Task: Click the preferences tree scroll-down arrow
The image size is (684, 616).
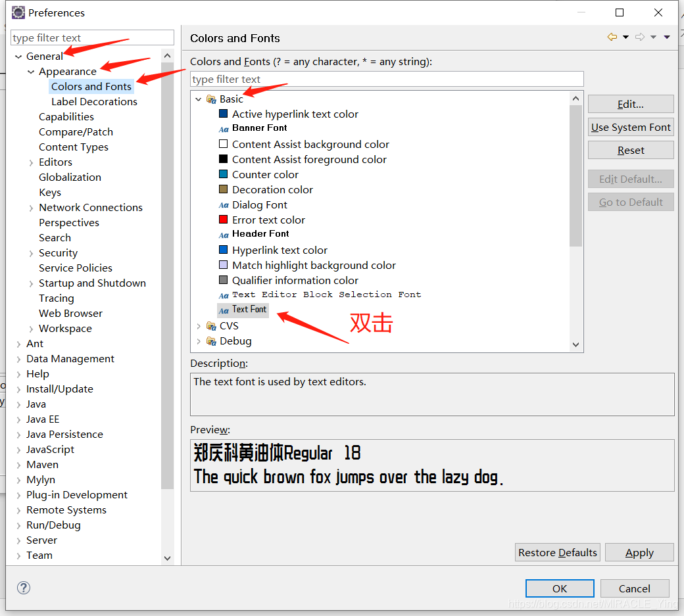Action: (x=167, y=558)
